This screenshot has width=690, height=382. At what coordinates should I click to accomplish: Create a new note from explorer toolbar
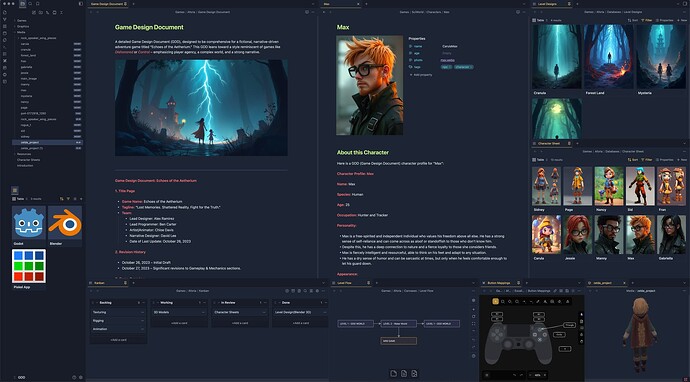(x=34, y=12)
